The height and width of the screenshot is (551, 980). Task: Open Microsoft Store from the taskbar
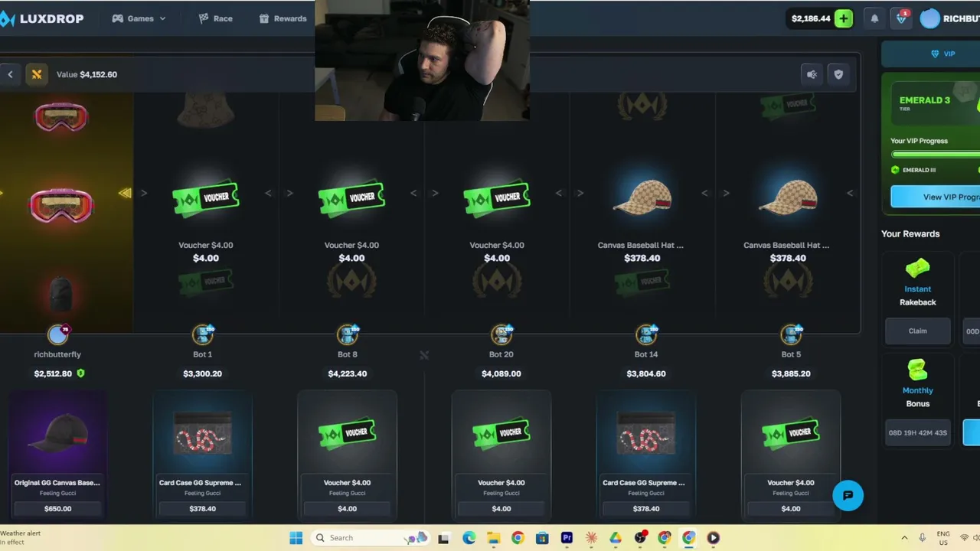pos(542,538)
